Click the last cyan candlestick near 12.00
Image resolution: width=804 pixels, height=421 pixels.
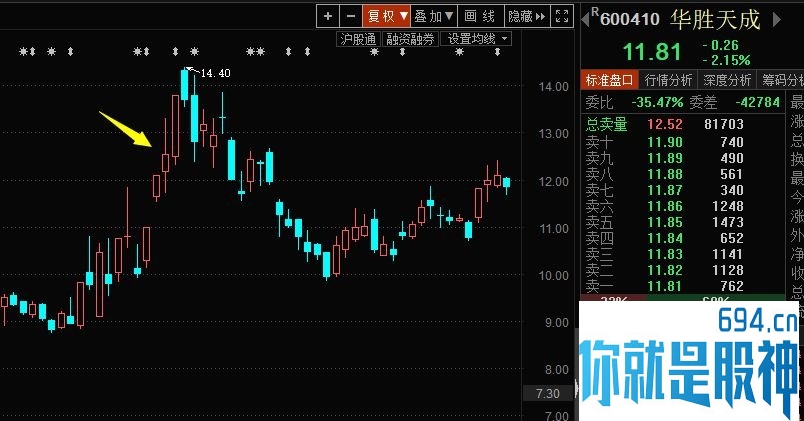[x=507, y=184]
